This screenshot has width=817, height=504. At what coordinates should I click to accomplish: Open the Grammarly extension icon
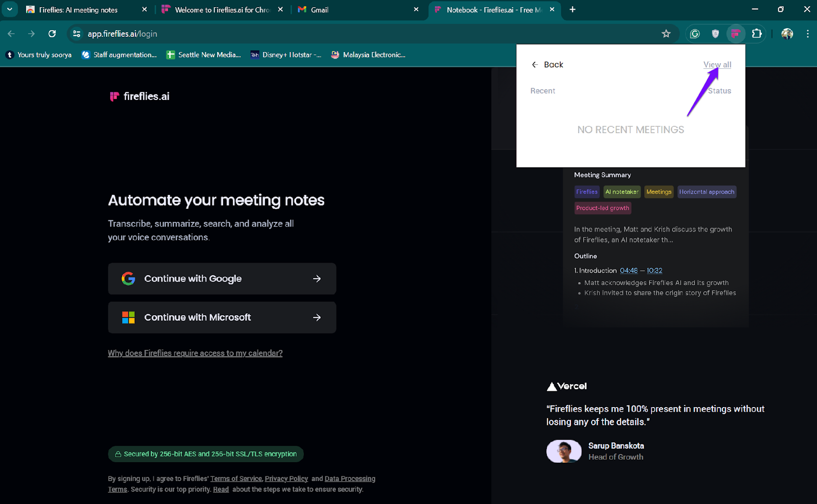(694, 34)
